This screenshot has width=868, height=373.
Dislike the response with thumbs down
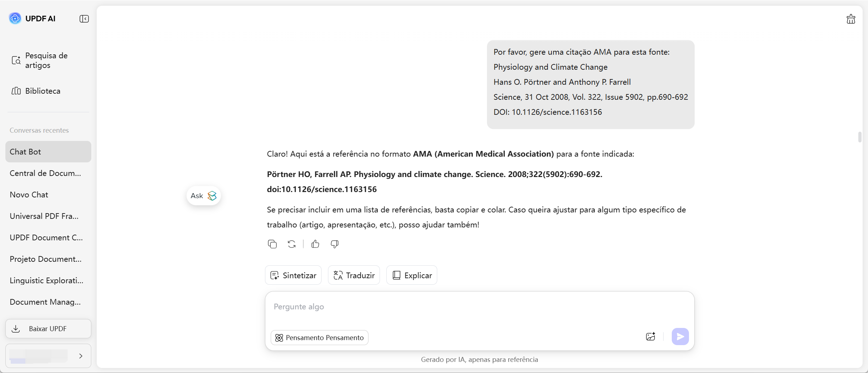click(x=334, y=244)
